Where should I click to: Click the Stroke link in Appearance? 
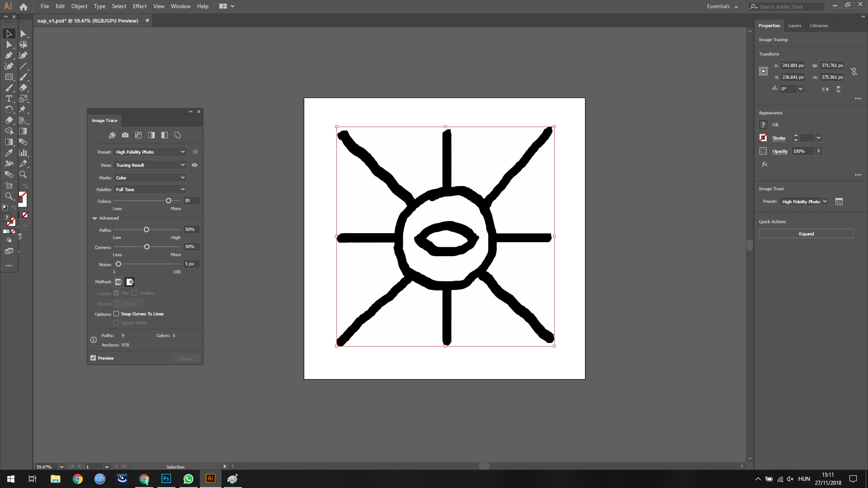coord(778,138)
